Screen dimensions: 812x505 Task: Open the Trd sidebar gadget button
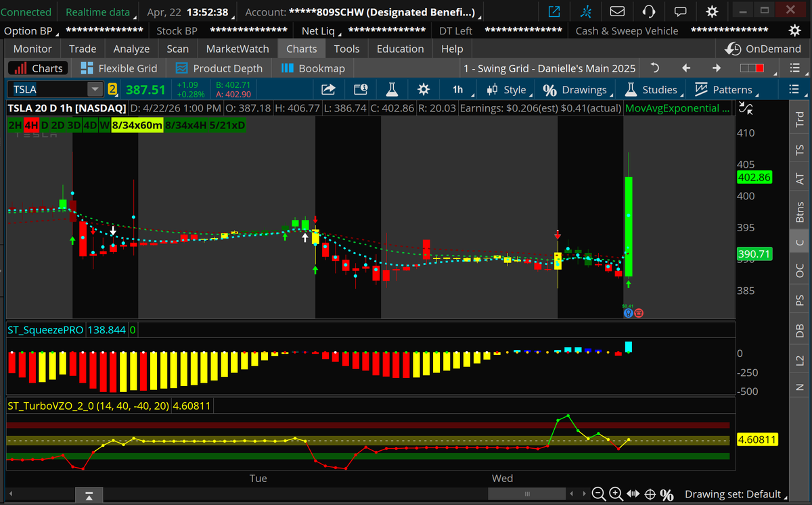[x=800, y=120]
